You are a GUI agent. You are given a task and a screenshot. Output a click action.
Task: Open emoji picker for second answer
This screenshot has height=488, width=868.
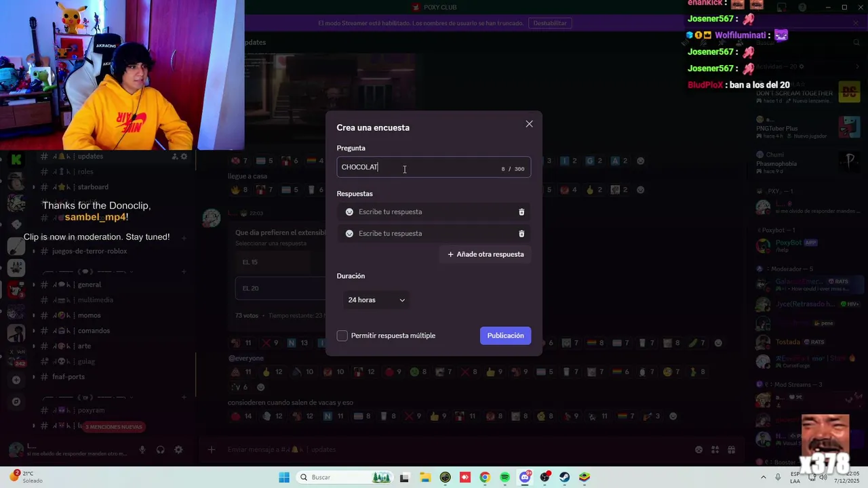pos(349,234)
